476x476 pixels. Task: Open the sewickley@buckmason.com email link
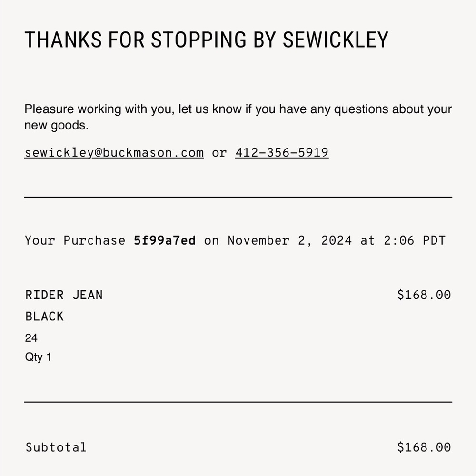(x=114, y=153)
